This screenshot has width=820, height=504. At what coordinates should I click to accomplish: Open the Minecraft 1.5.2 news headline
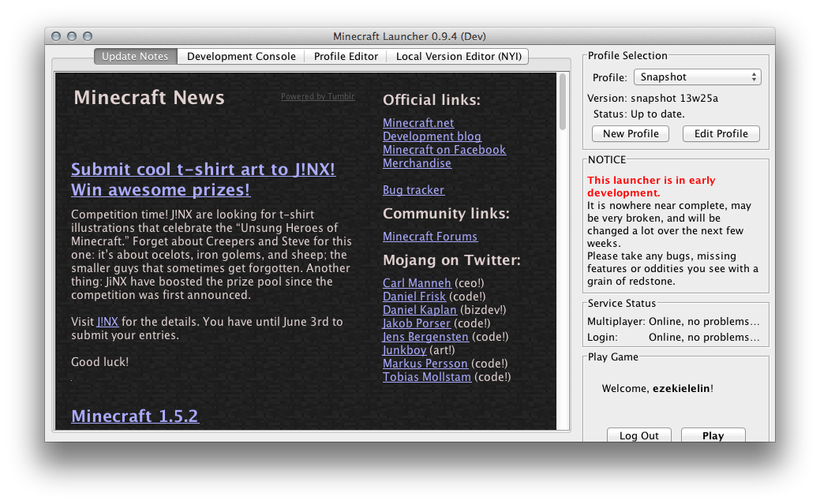(135, 416)
